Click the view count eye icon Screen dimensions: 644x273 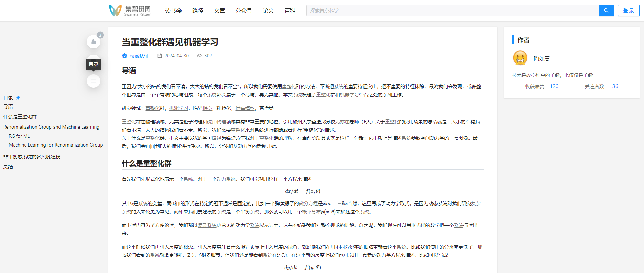199,56
